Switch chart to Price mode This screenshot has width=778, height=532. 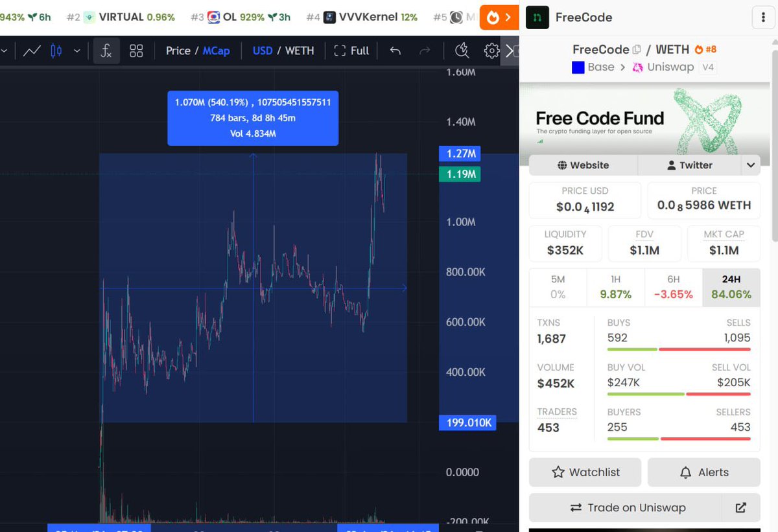(x=178, y=51)
